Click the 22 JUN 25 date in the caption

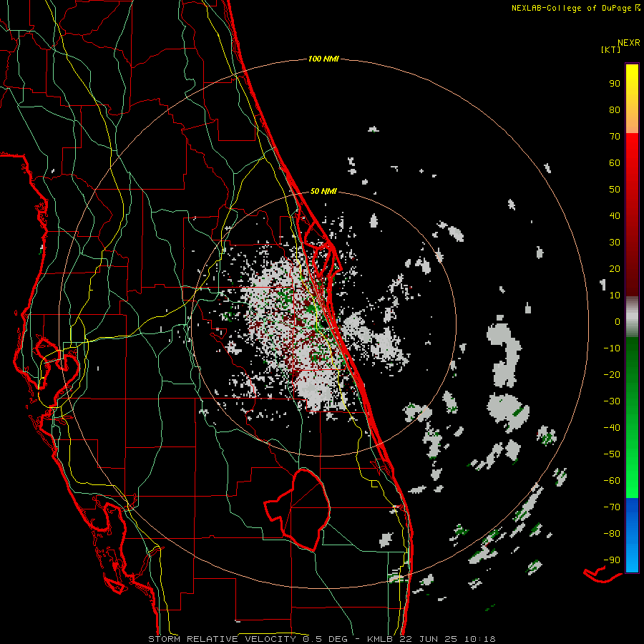pyautogui.click(x=429, y=639)
